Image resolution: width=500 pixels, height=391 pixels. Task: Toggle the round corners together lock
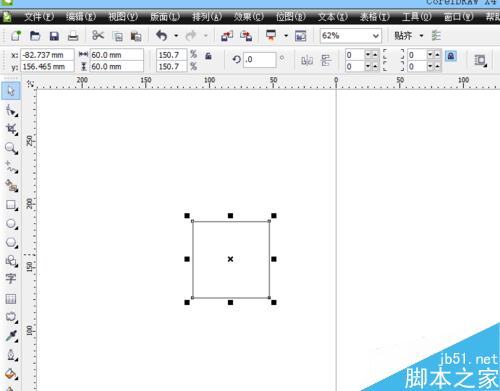pyautogui.click(x=450, y=56)
